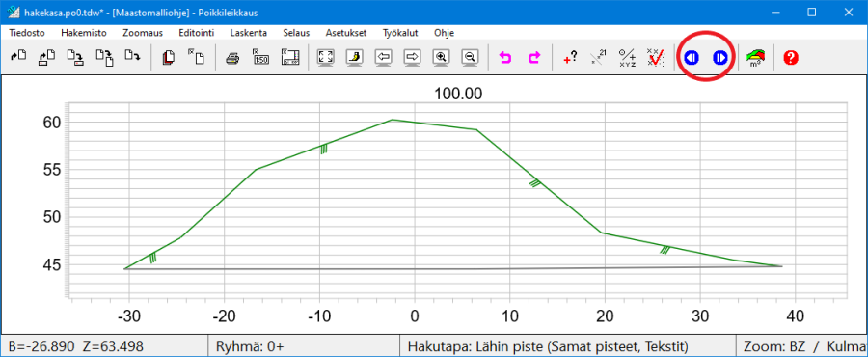
Task: Click the 1:50 scale icon
Action: tap(260, 57)
